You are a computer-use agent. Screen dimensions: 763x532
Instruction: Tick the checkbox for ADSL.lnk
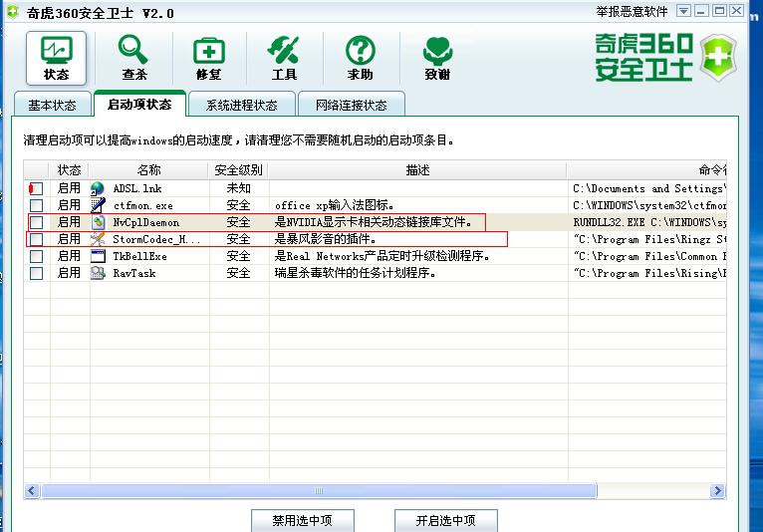pyautogui.click(x=37, y=188)
